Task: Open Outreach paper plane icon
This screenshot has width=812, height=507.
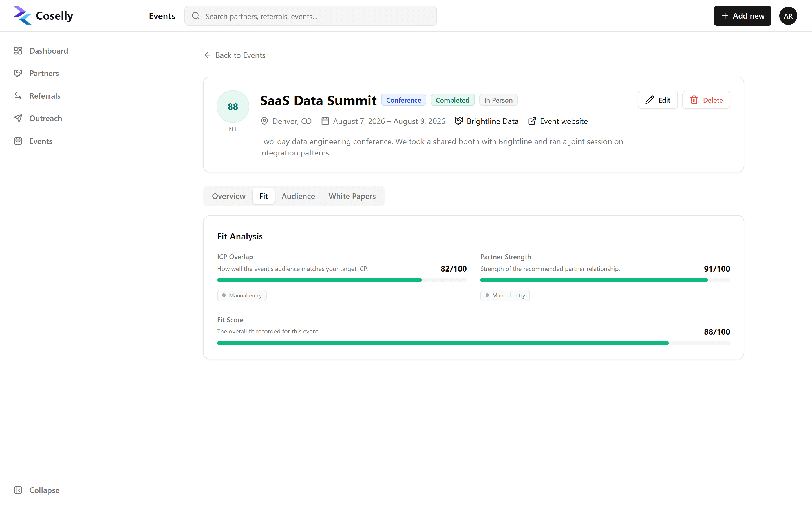Action: tap(18, 118)
